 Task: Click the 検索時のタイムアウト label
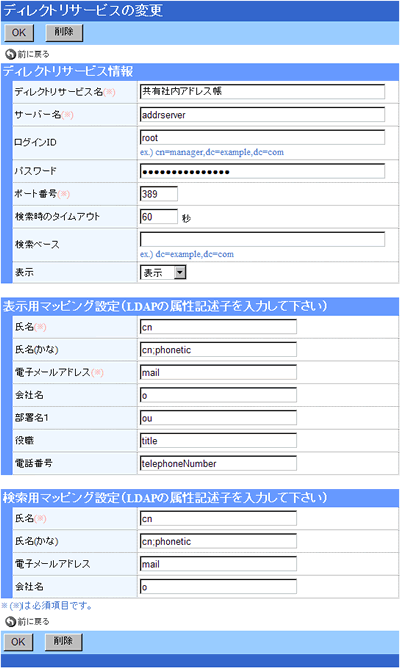click(57, 216)
